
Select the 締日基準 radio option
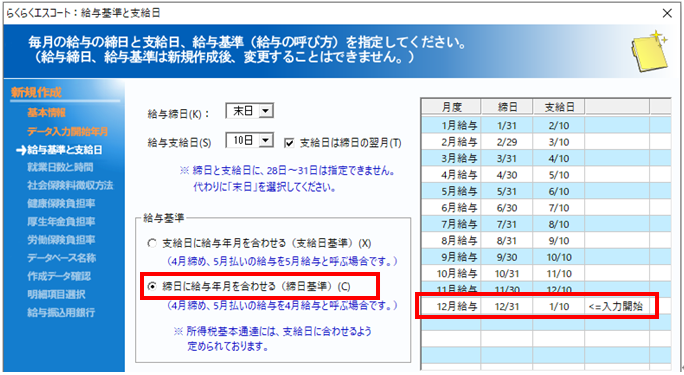pyautogui.click(x=152, y=286)
